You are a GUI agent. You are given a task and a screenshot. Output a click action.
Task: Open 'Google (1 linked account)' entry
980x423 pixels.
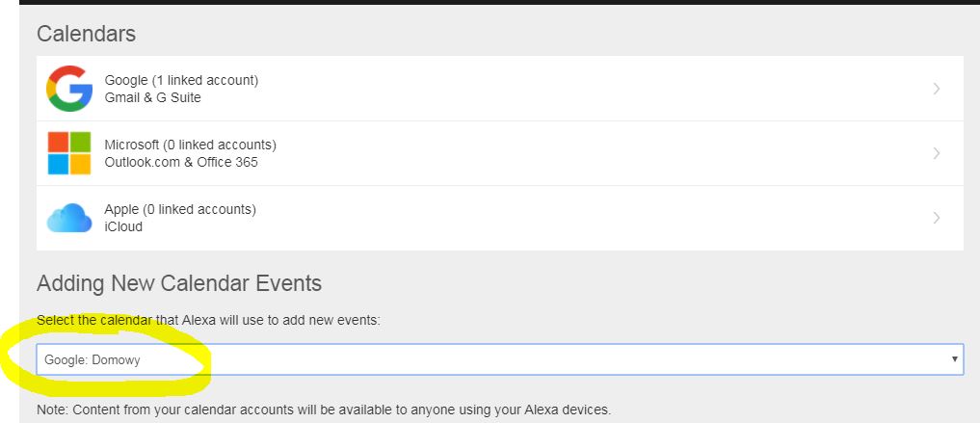181,80
